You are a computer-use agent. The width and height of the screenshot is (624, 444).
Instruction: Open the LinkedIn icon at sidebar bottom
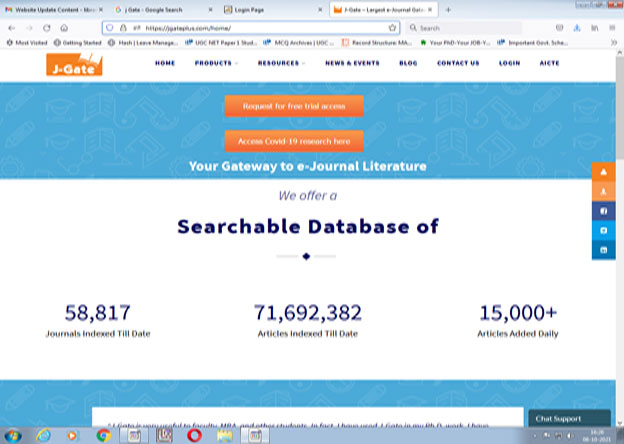(x=604, y=250)
